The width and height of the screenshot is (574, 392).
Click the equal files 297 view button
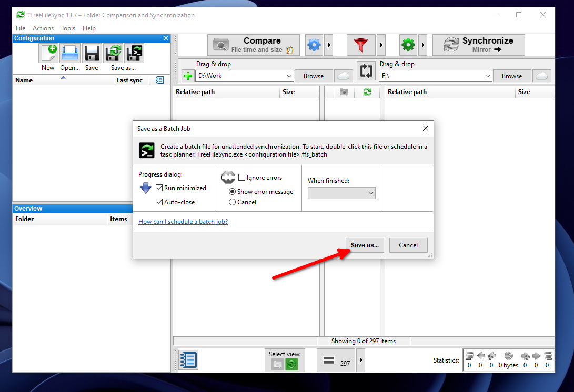(x=336, y=360)
